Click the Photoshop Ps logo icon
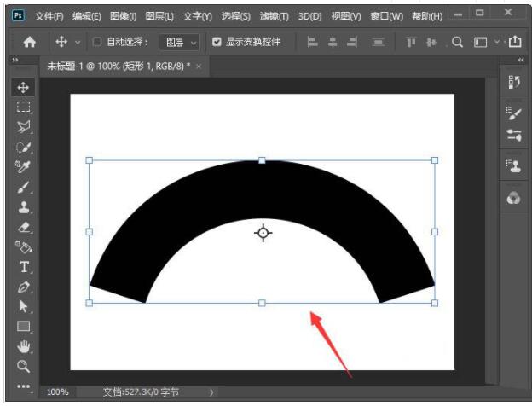The width and height of the screenshot is (532, 406). pyautogui.click(x=18, y=15)
